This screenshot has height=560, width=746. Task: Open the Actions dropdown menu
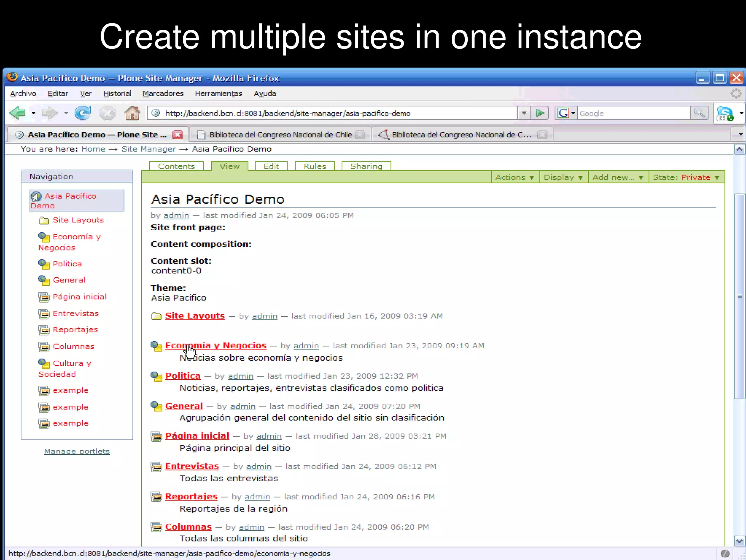[515, 177]
